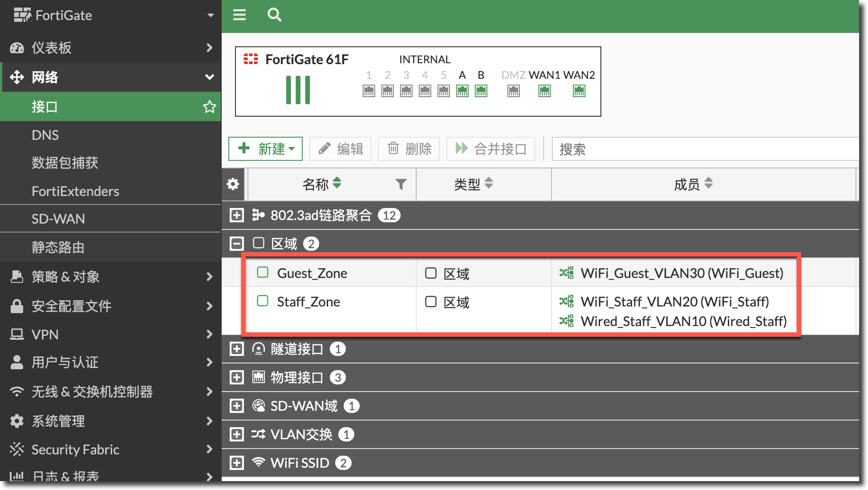Click the DMZ port icon
The width and height of the screenshot is (868, 490).
coord(513,91)
